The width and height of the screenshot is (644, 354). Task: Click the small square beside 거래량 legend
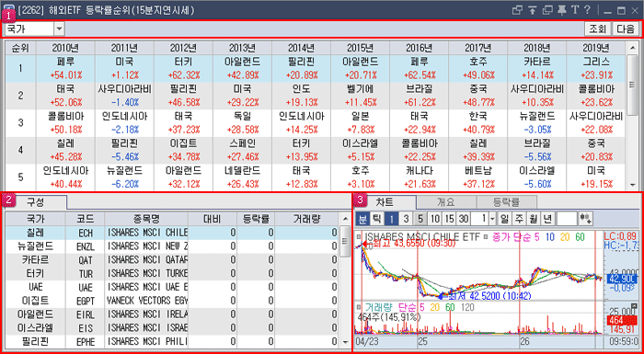click(360, 308)
